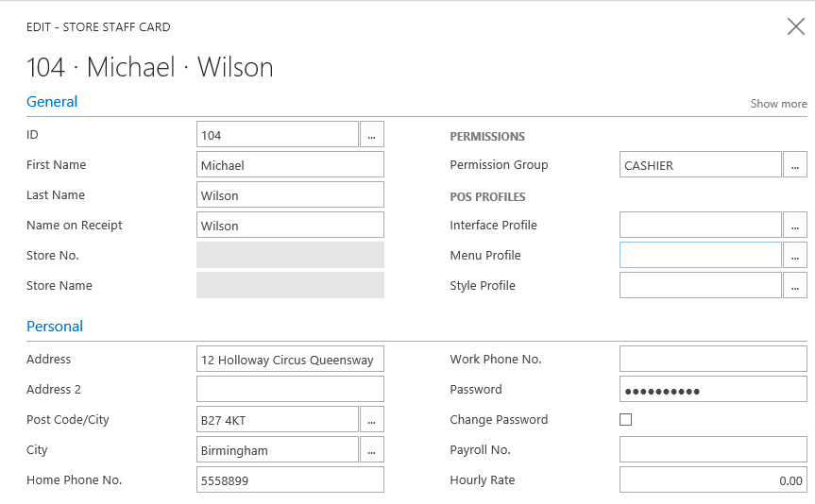This screenshot has height=504, width=815.
Task: Open Style Profile lookup ellipsis button
Action: pos(795,286)
